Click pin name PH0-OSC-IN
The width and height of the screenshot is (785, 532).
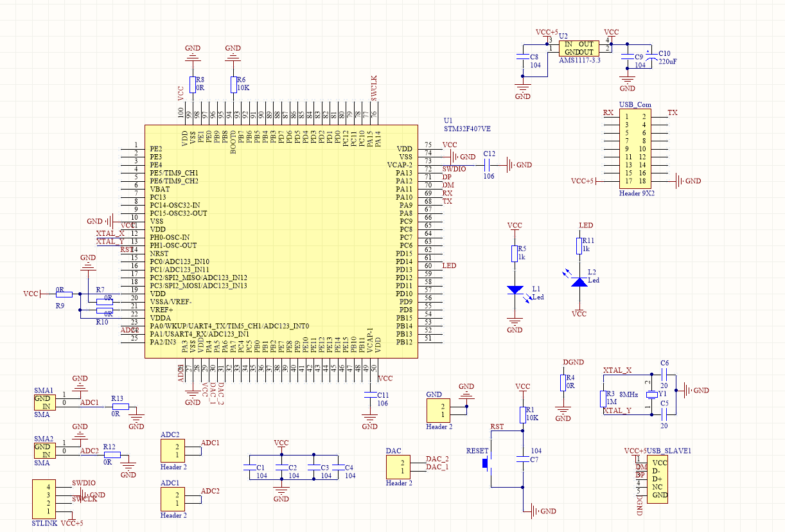(170, 237)
